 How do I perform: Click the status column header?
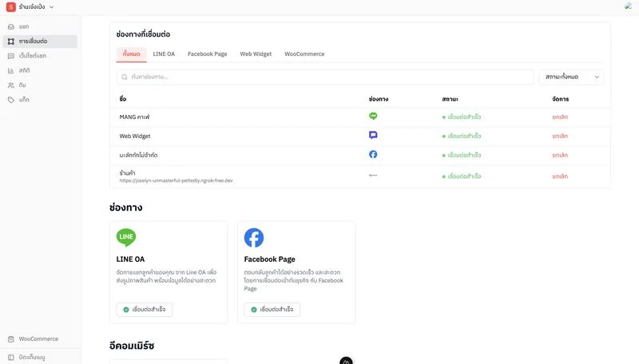click(x=450, y=99)
